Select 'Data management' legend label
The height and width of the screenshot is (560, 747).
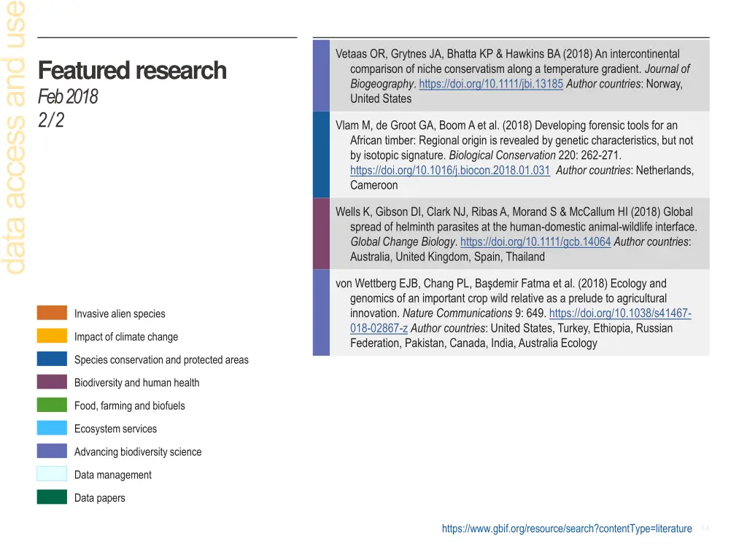point(113,475)
